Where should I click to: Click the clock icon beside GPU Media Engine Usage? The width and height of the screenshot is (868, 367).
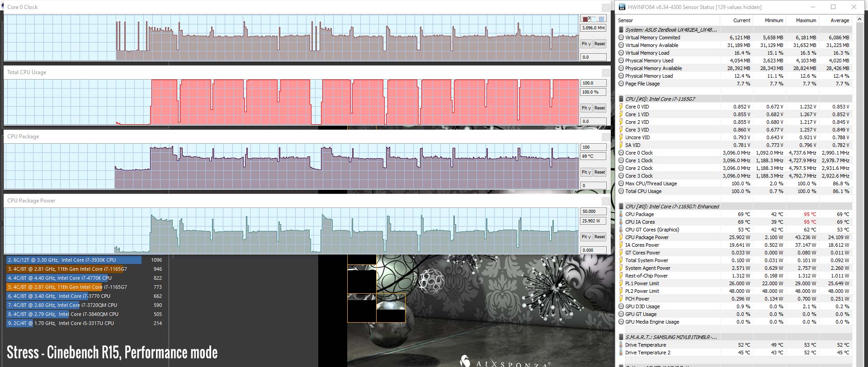point(621,322)
